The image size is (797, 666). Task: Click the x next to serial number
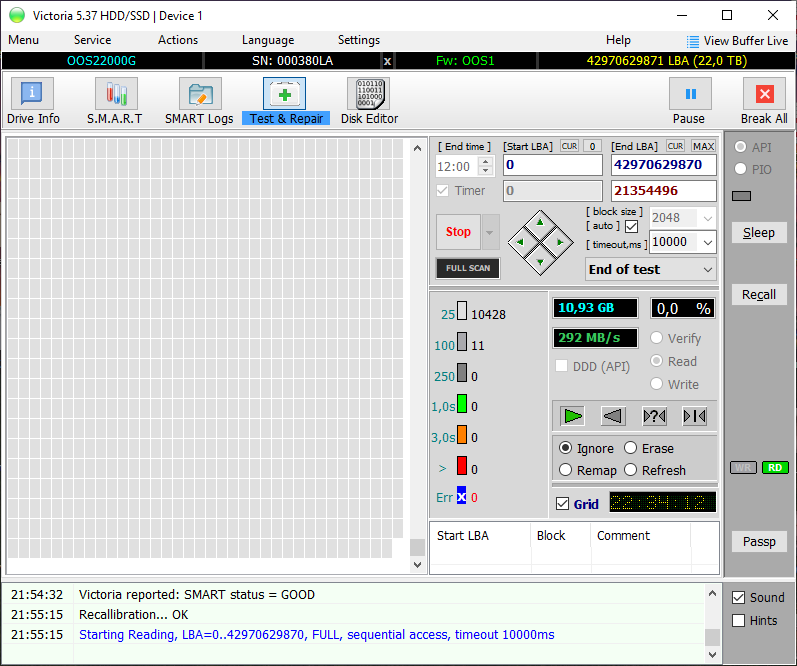(387, 61)
